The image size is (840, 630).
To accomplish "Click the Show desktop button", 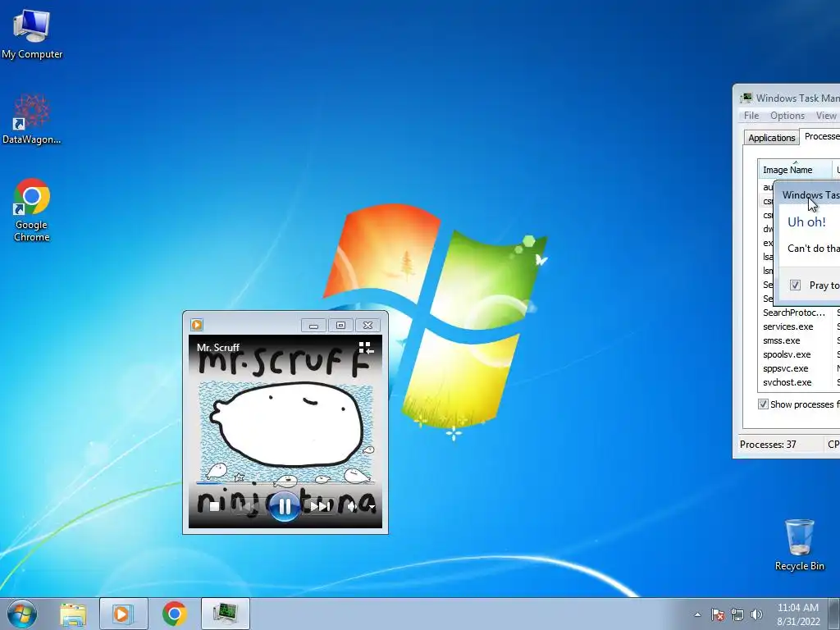I will (x=834, y=614).
